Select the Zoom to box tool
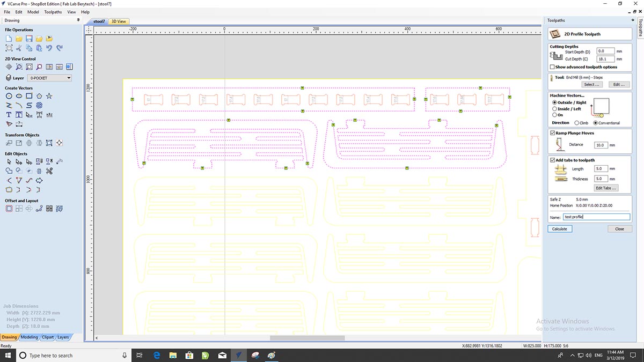The height and width of the screenshot is (362, 644). click(x=19, y=67)
